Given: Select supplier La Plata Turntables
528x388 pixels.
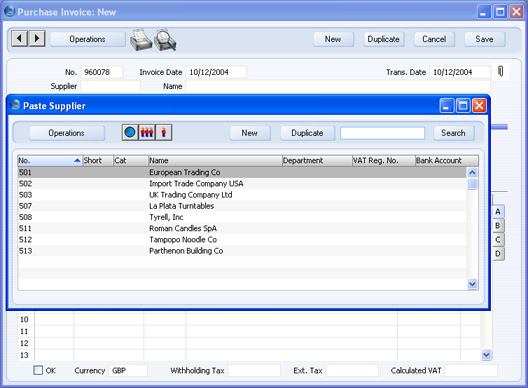Looking at the screenshot, I should (x=242, y=206).
